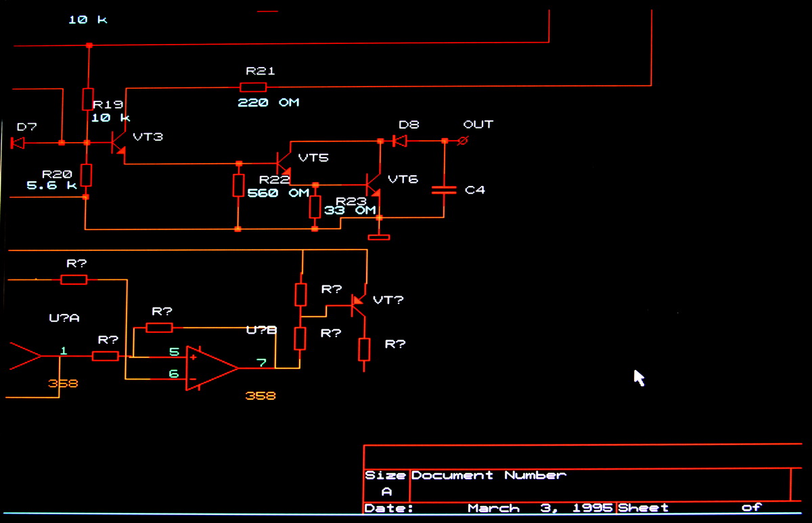Click the VT3 transistor symbol
The image size is (812, 523).
click(118, 143)
